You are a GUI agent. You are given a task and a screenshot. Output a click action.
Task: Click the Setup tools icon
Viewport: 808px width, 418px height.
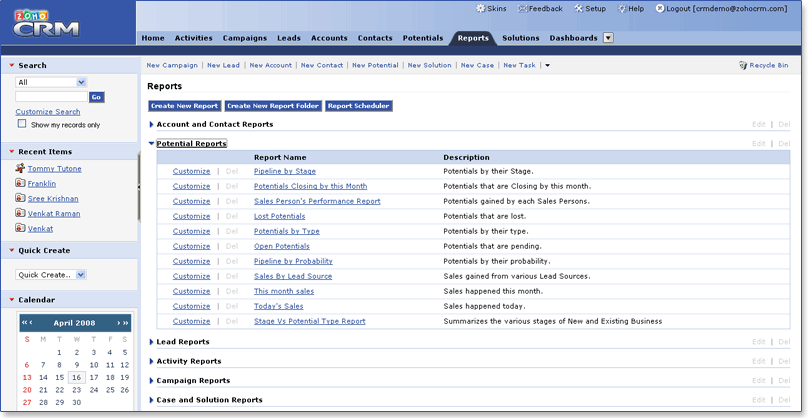coord(578,9)
